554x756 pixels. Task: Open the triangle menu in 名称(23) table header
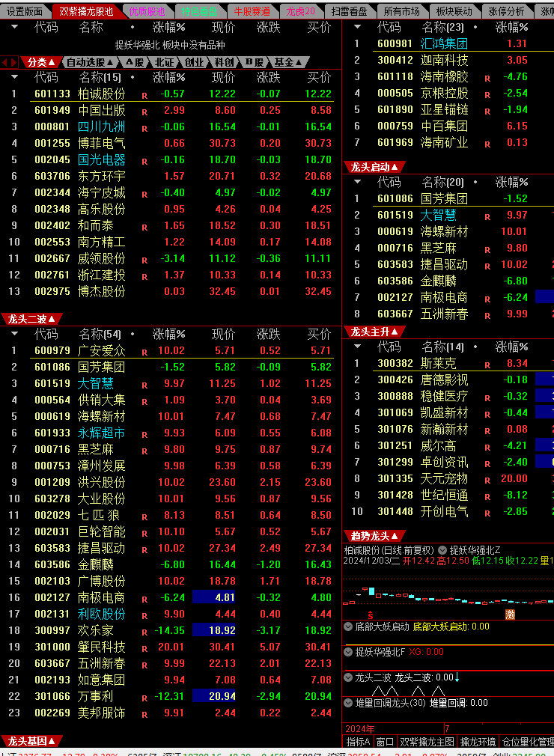[357, 27]
